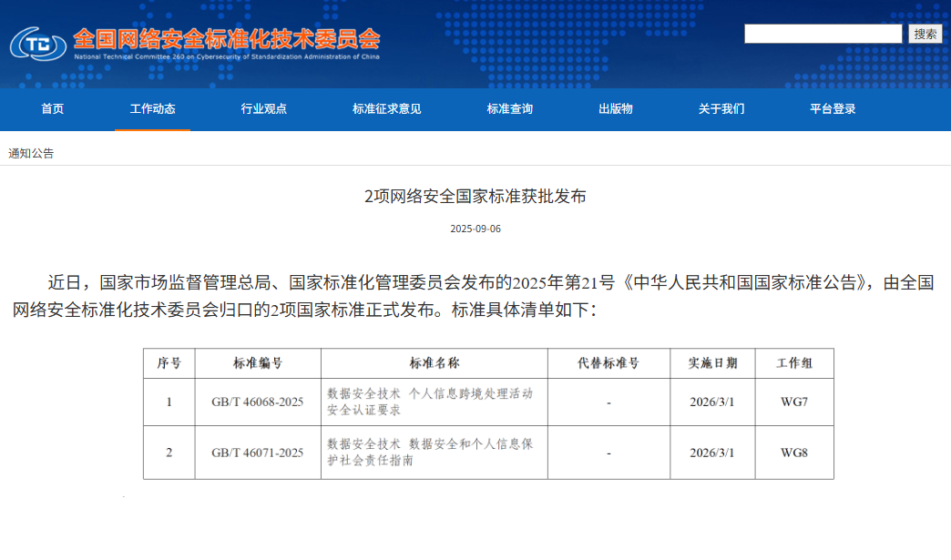Open the 标准查询 menu item
This screenshot has height=560, width=951.
pyautogui.click(x=509, y=109)
